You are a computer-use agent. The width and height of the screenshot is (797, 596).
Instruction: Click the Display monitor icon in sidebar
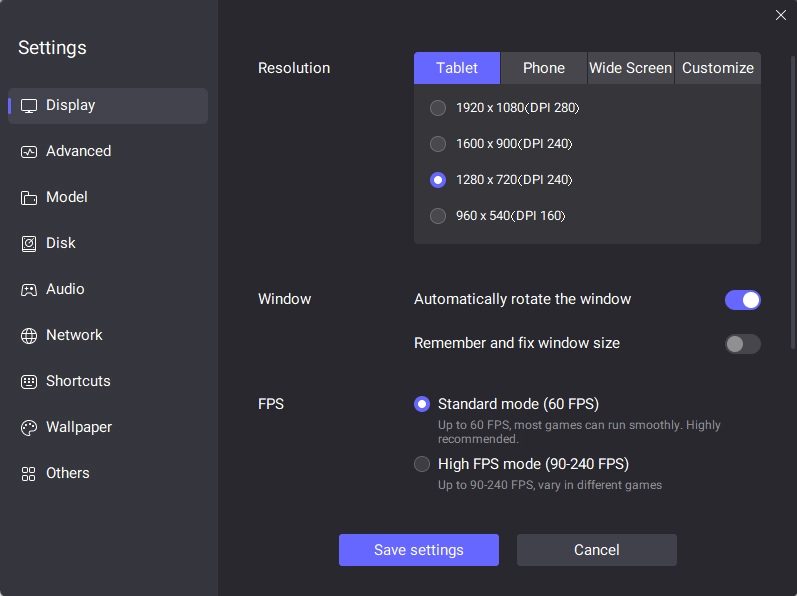[x=29, y=106]
